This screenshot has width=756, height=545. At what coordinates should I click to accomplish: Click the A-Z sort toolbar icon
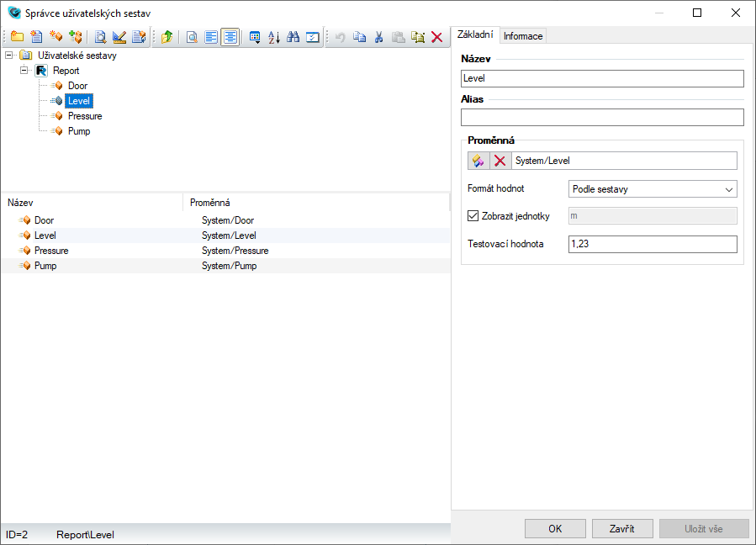(274, 37)
